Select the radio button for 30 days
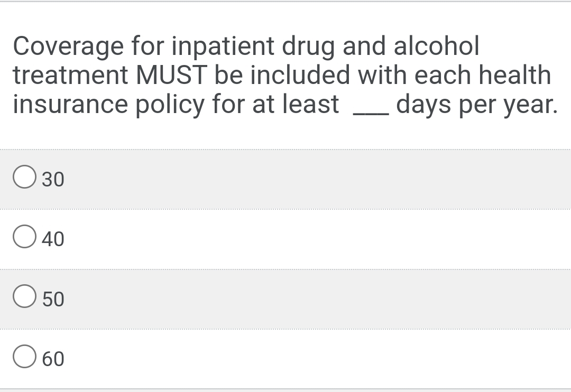The width and height of the screenshot is (571, 392). tap(24, 178)
